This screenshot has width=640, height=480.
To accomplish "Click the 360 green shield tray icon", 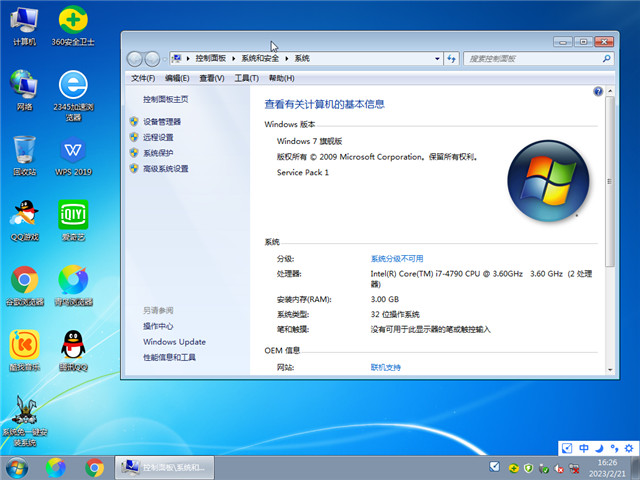I will [529, 468].
